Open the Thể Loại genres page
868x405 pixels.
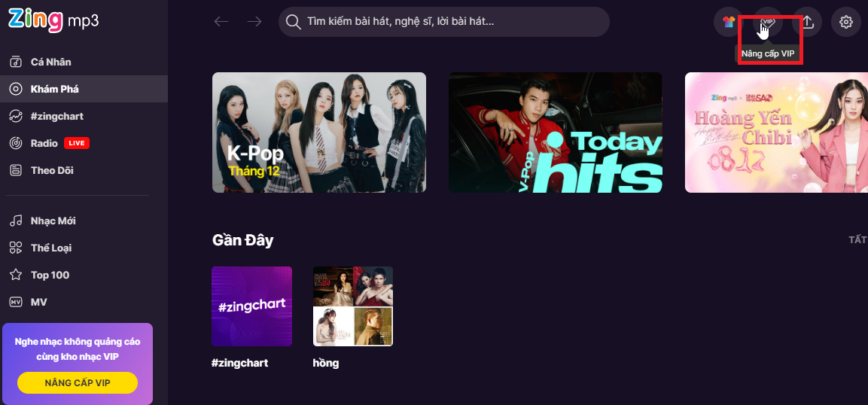tap(51, 248)
